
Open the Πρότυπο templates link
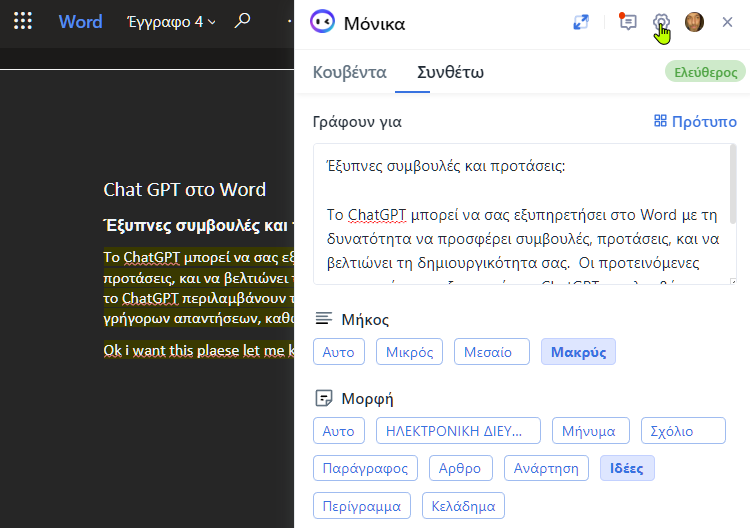tap(695, 121)
